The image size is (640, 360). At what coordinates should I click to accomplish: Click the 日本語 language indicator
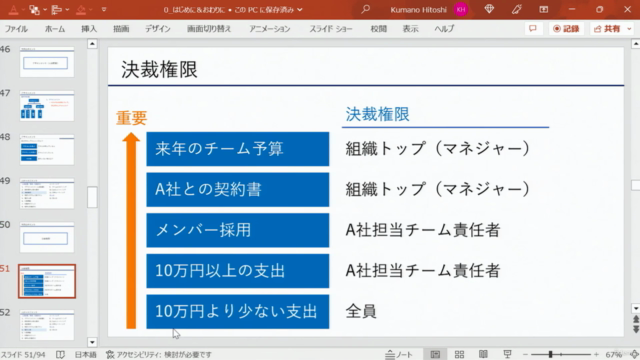pyautogui.click(x=85, y=354)
